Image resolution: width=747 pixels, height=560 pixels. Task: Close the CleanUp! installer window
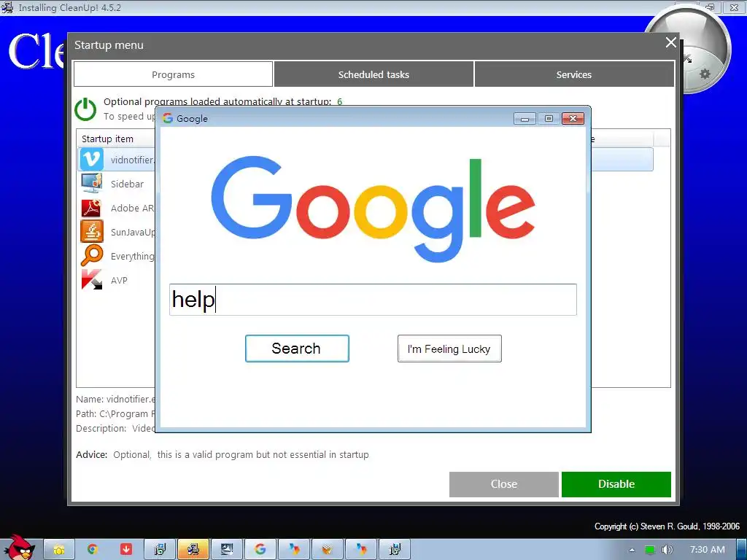click(x=734, y=7)
